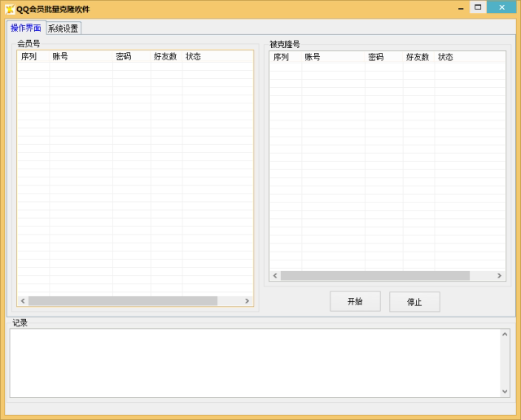Screen dimensions: 521x420
Task: Sort 被克隆号 list by 账号 column
Action: 333,57
